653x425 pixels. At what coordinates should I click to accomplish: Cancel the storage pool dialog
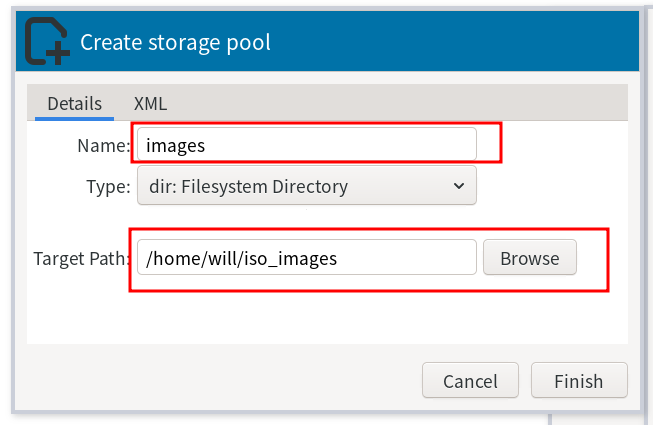(x=470, y=381)
